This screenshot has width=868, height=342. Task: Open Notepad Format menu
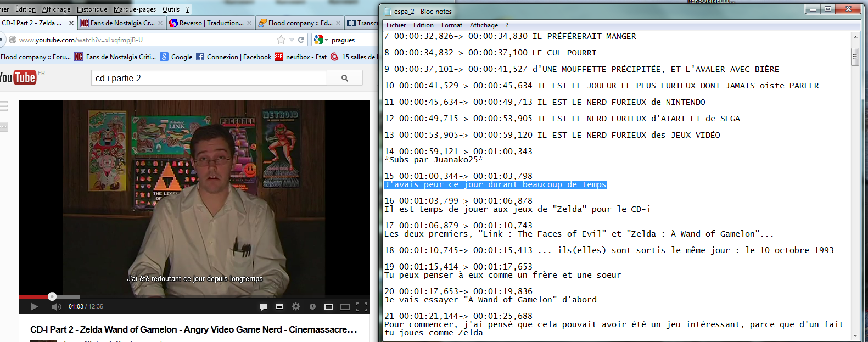[x=452, y=25]
